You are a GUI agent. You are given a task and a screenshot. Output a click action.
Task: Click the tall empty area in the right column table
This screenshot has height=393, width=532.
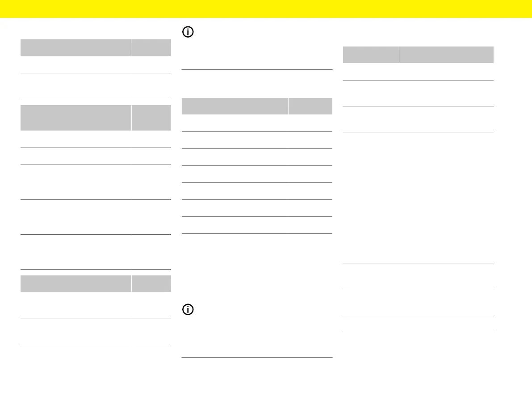tap(418, 197)
